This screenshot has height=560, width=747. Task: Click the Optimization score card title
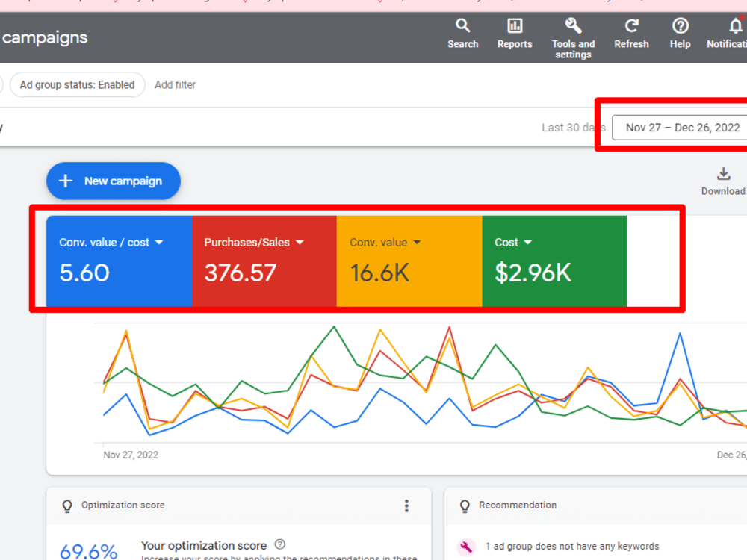point(123,505)
